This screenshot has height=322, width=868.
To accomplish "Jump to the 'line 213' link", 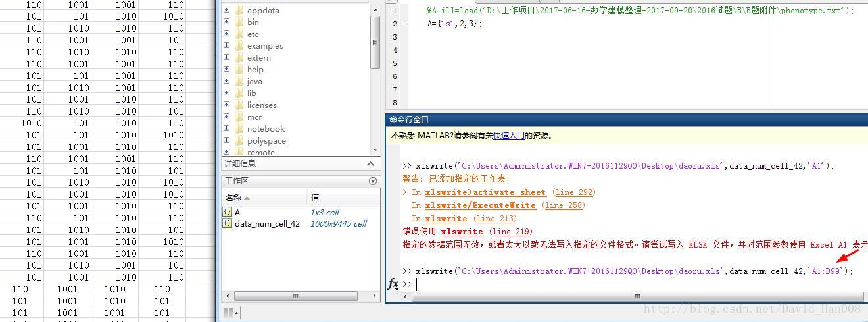I will 495,219.
